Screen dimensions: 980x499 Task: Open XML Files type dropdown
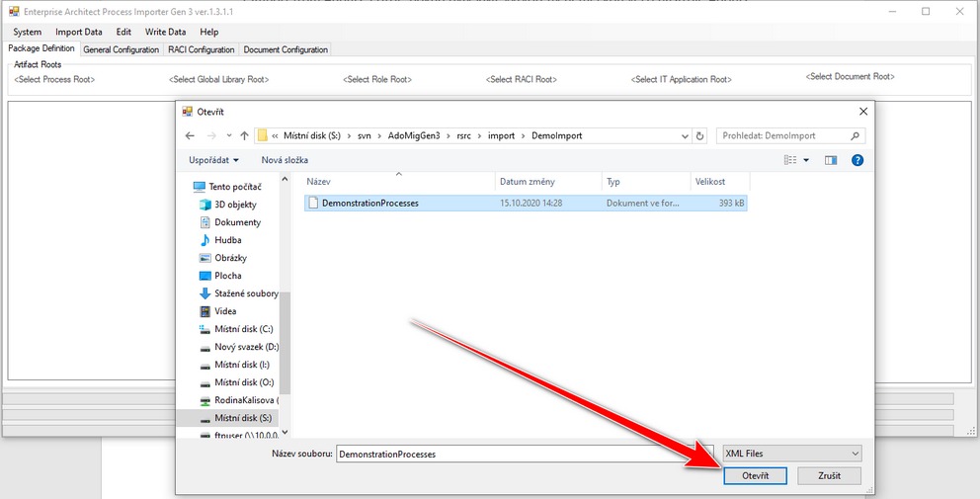point(792,454)
